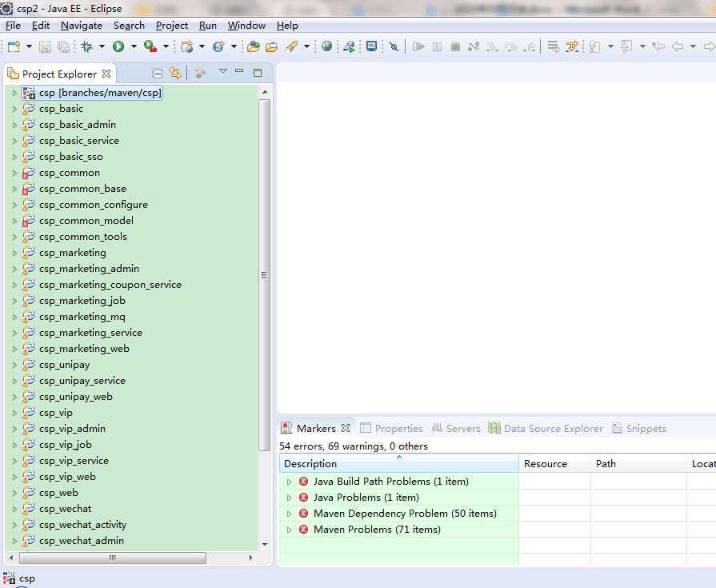Open the Window menu
This screenshot has width=716, height=588.
[246, 26]
